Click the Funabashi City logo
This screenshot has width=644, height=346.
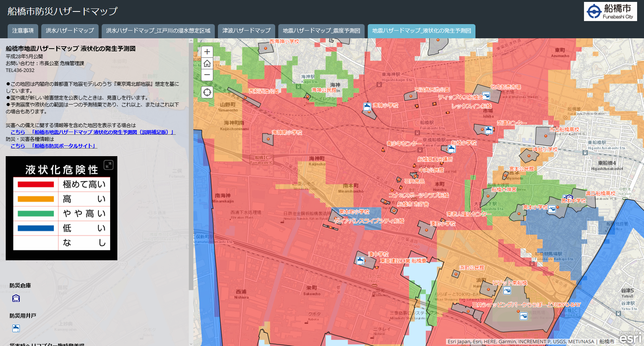coord(610,11)
